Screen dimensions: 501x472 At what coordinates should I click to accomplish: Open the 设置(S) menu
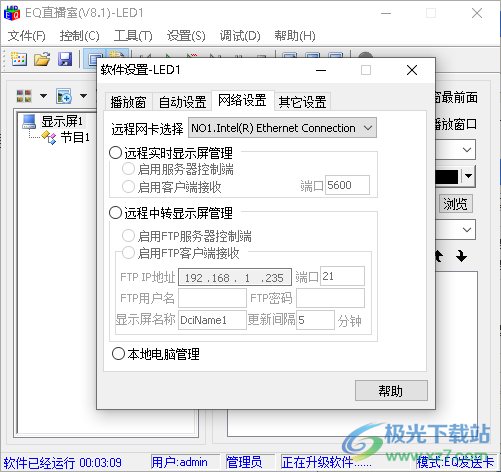[186, 35]
